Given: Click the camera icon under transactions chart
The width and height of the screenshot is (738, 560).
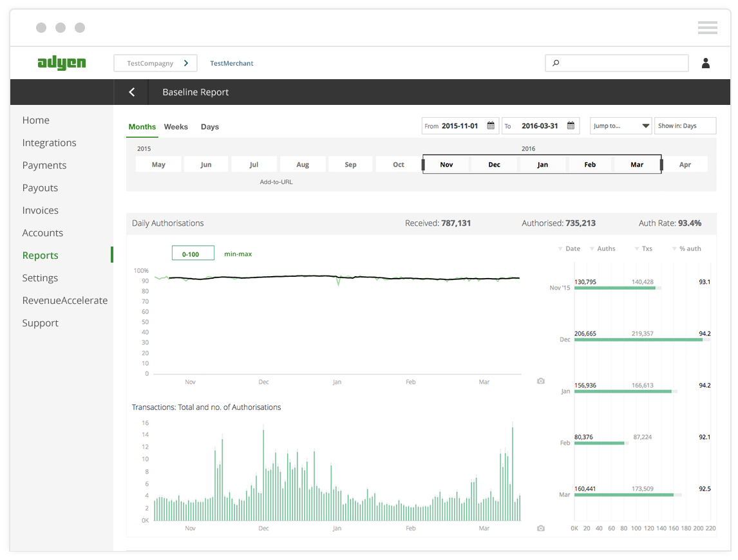Looking at the screenshot, I should 541,528.
